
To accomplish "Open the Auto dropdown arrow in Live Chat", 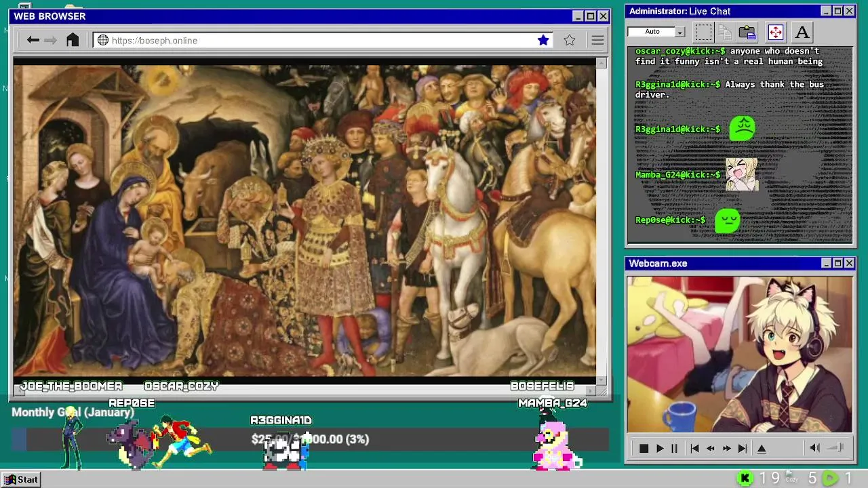I will point(680,32).
